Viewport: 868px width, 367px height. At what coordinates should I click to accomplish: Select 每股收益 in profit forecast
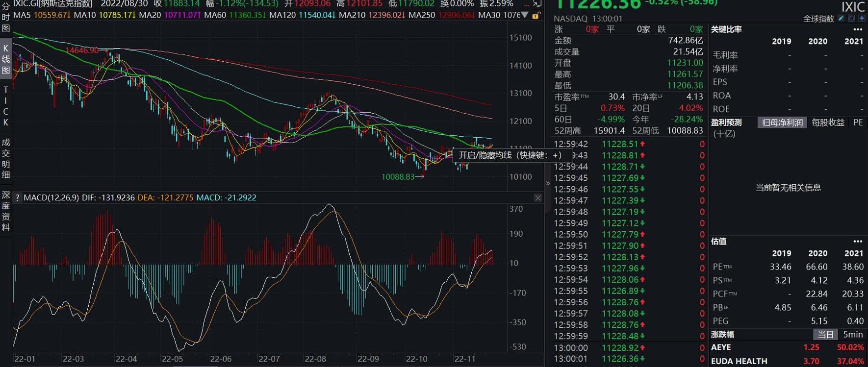point(828,122)
